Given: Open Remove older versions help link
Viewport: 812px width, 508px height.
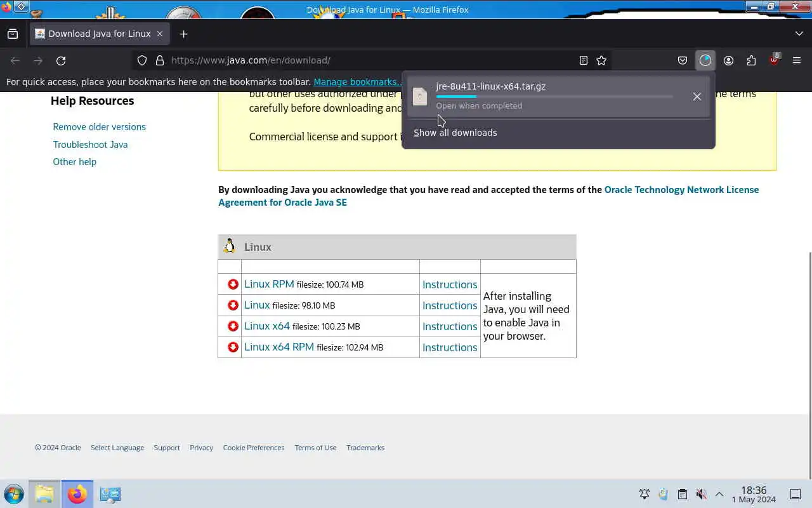Looking at the screenshot, I should (99, 127).
